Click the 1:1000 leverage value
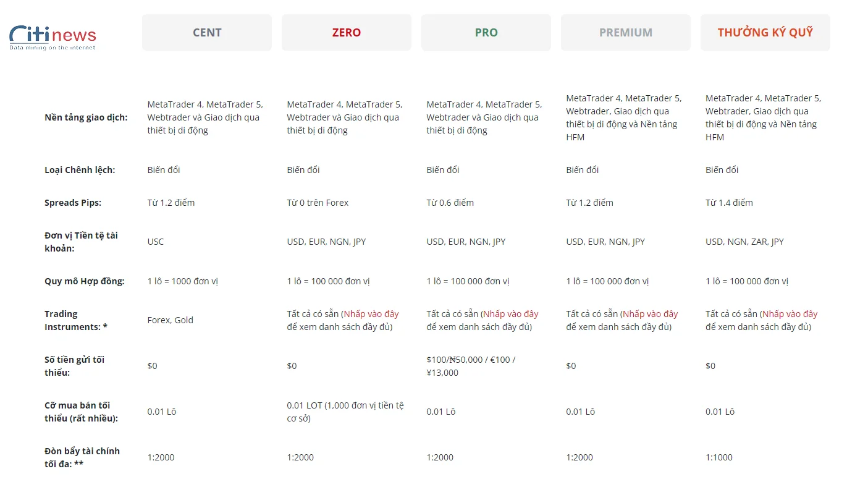Screen dimensions: 868x487 [719, 457]
